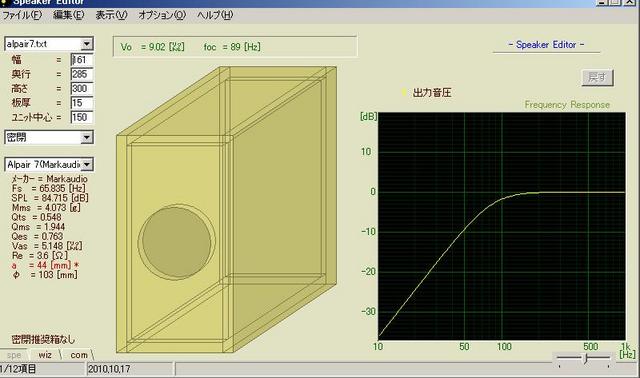
Task: Click the 奥行 depth input field
Action: click(x=82, y=74)
